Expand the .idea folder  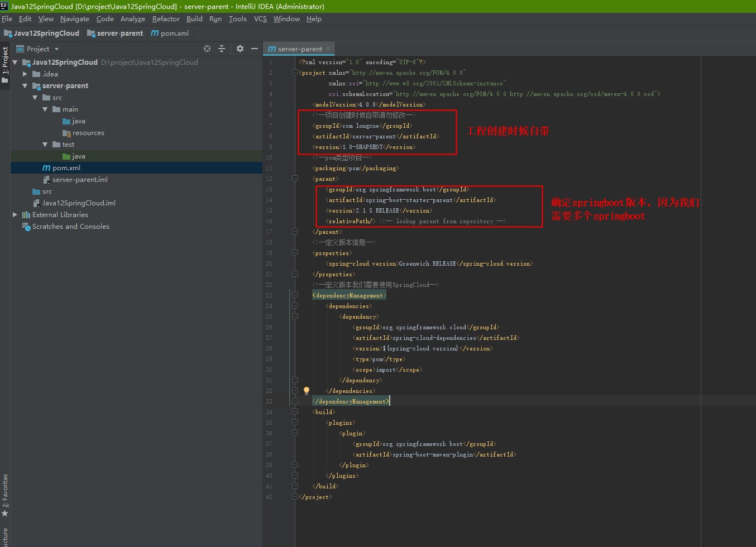pyautogui.click(x=25, y=74)
